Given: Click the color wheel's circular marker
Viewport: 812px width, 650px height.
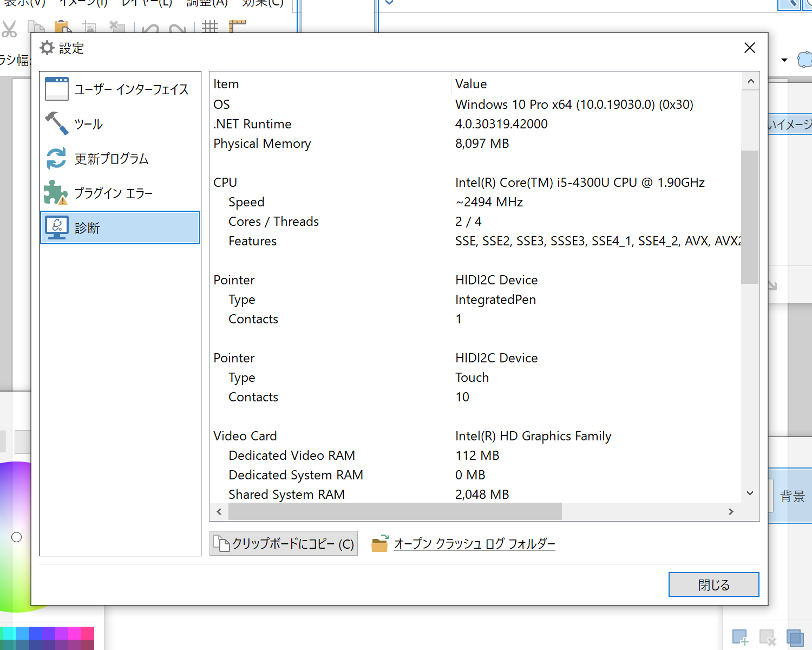Looking at the screenshot, I should [x=17, y=537].
